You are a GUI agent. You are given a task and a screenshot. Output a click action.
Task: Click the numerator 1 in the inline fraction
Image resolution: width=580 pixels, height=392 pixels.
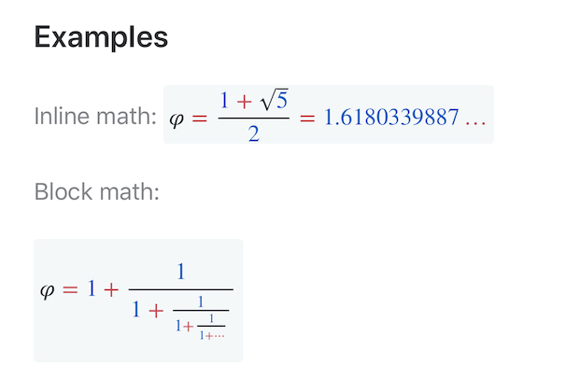click(225, 102)
